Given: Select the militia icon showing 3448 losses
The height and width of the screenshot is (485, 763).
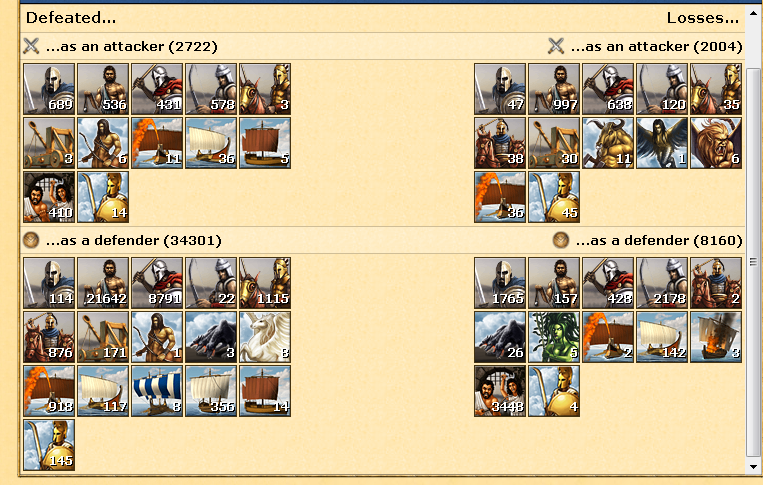Looking at the screenshot, I should (500, 391).
